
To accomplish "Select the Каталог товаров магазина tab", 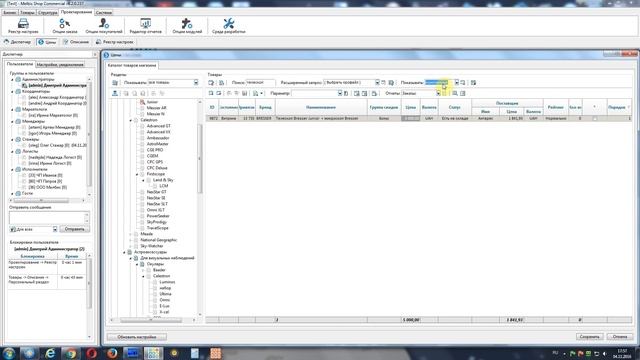I will [x=132, y=65].
